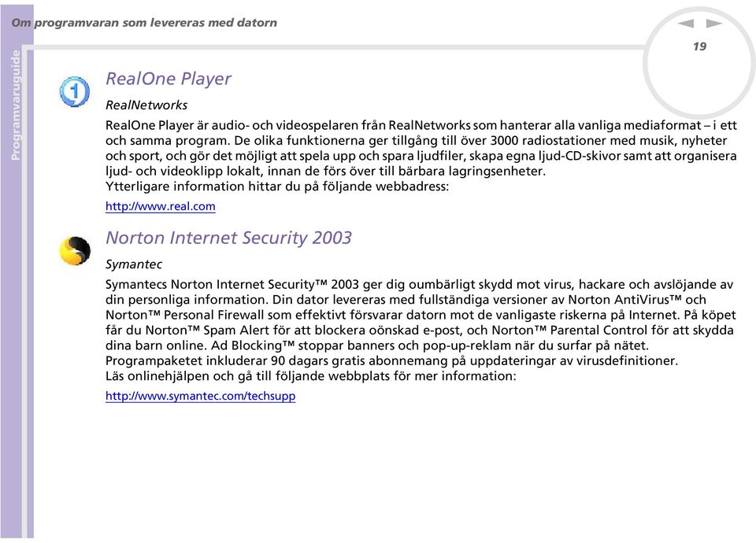Screen dimensions: 756x543
Task: Click the Norton Internet Security 2003 heading
Action: 228,238
